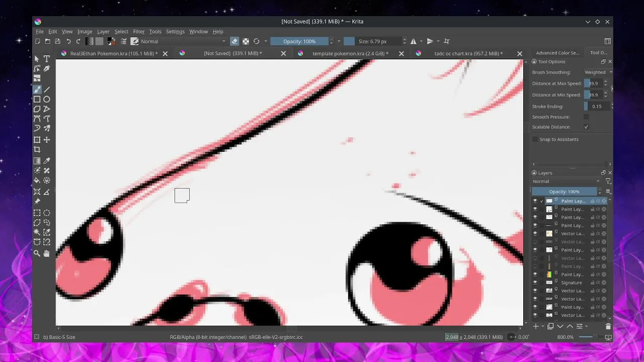The height and width of the screenshot is (362, 644).
Task: Close the Real3Ethan Pokemon.kra document tab
Action: tap(165, 53)
